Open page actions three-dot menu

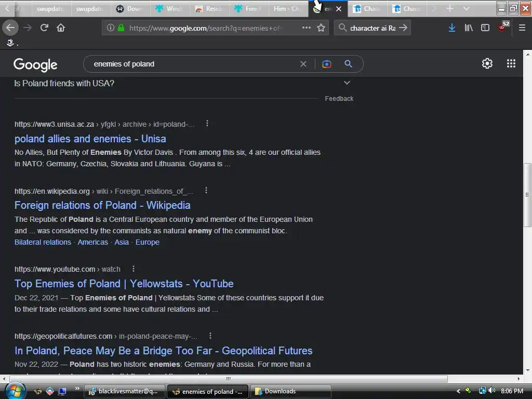(307, 28)
